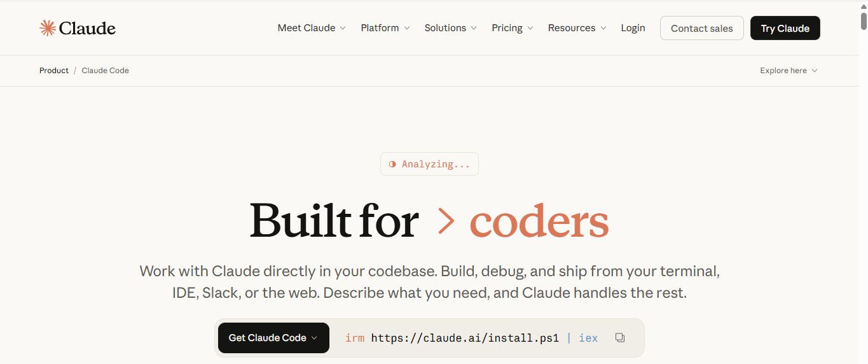Open the Get Claude Code dropdown

click(x=273, y=338)
